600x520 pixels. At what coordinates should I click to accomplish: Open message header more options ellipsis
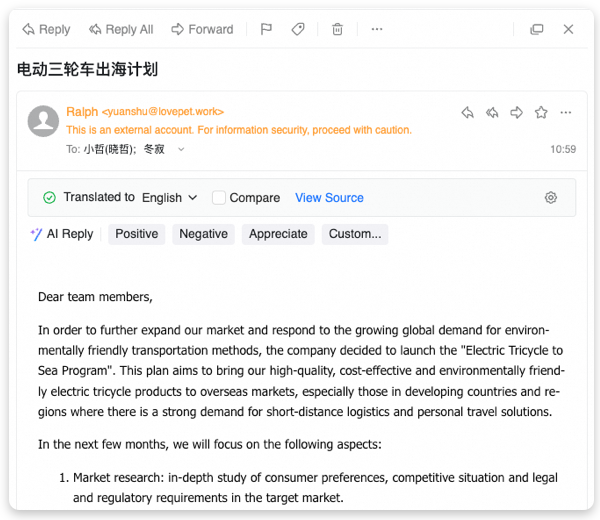pyautogui.click(x=566, y=112)
